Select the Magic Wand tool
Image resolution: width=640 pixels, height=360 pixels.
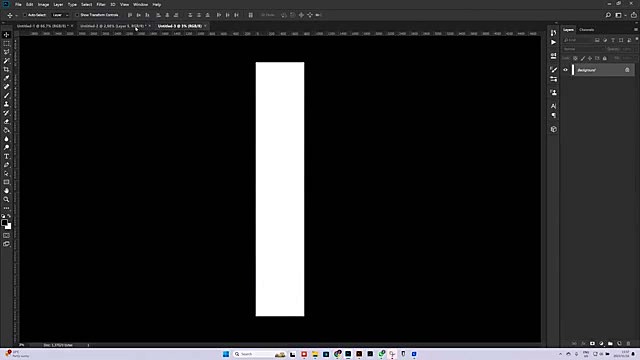click(6, 61)
